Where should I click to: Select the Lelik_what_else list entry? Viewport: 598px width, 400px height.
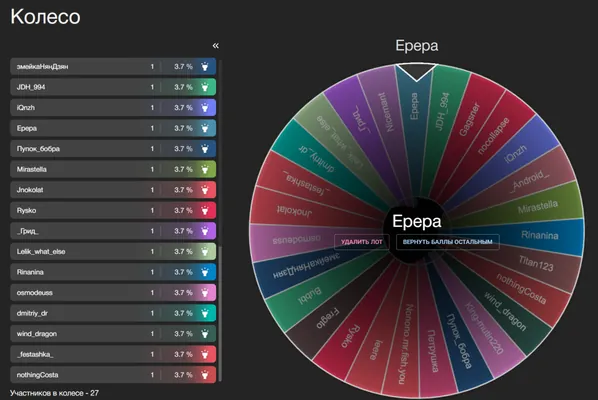point(113,252)
